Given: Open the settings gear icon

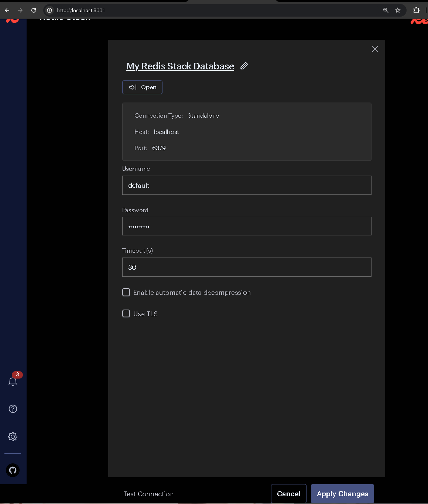Looking at the screenshot, I should (x=13, y=436).
